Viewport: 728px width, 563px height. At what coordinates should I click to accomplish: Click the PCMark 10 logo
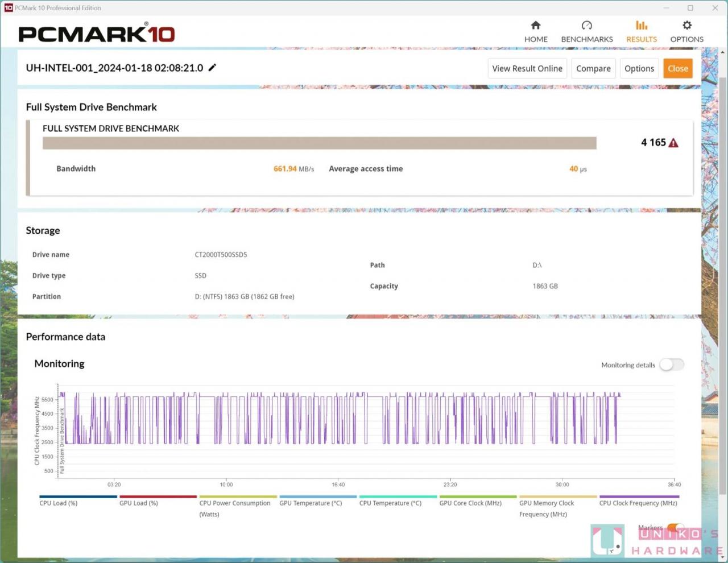click(x=97, y=33)
